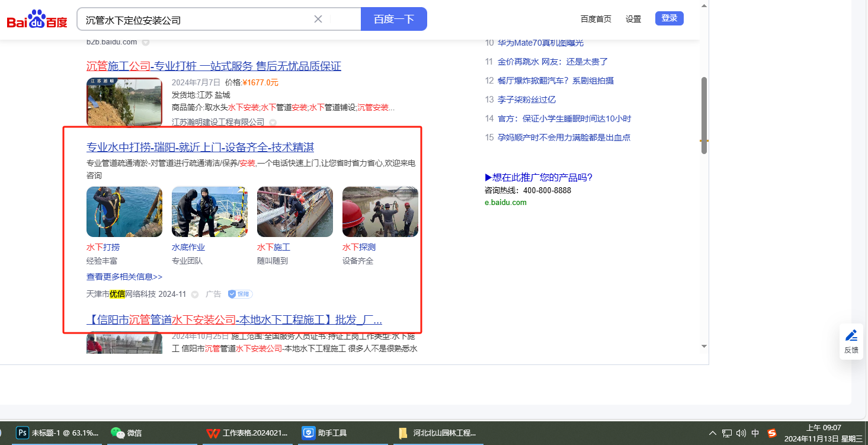Click the 保障 shield badge

click(x=241, y=294)
